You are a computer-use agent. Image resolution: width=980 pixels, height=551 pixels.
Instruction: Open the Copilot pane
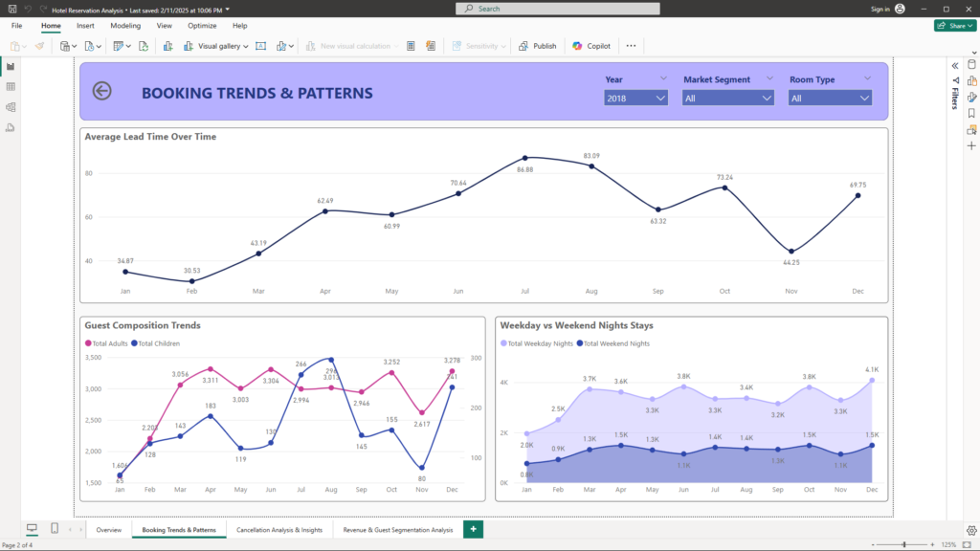pos(591,46)
